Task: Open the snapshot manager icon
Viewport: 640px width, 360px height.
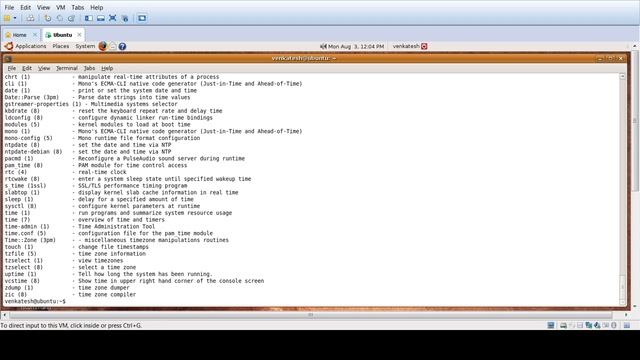Action: click(x=71, y=18)
